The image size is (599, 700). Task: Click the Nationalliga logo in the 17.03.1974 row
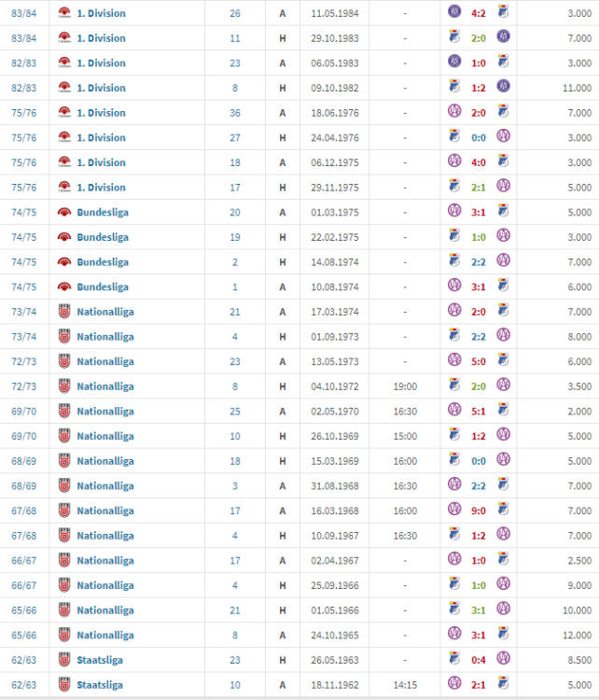(x=64, y=312)
